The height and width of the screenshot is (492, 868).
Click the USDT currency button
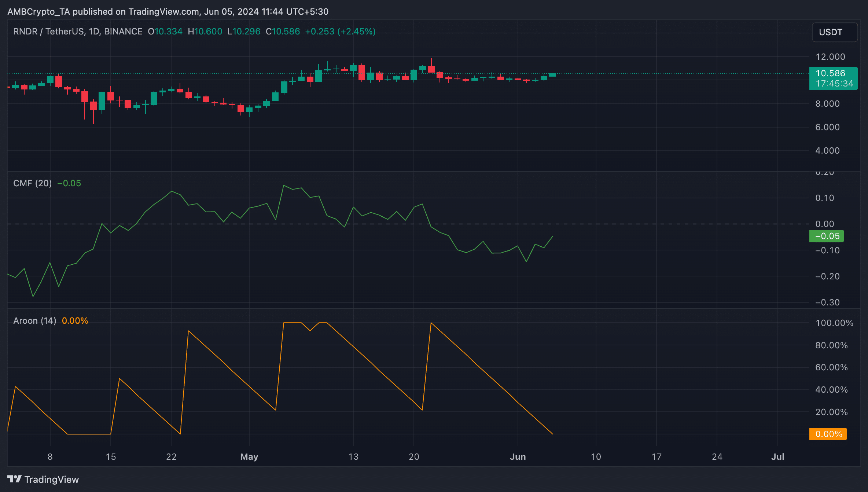[x=835, y=32]
